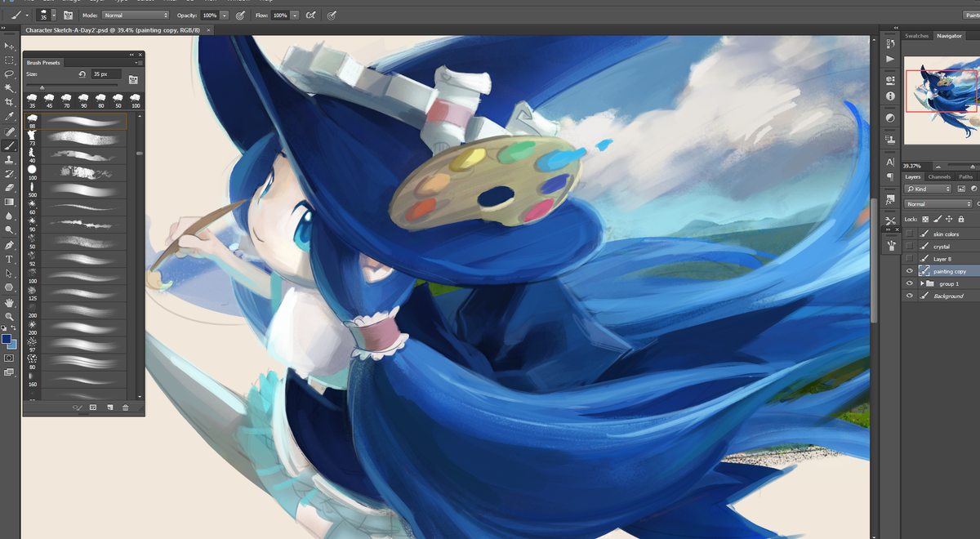
Task: Open the painting Mode dropdown
Action: (x=136, y=15)
